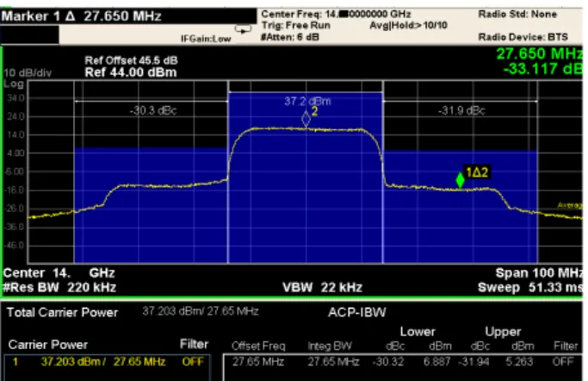The height and width of the screenshot is (381, 588).
Task: Click the Center 14. GHz readout
Action: tap(59, 273)
